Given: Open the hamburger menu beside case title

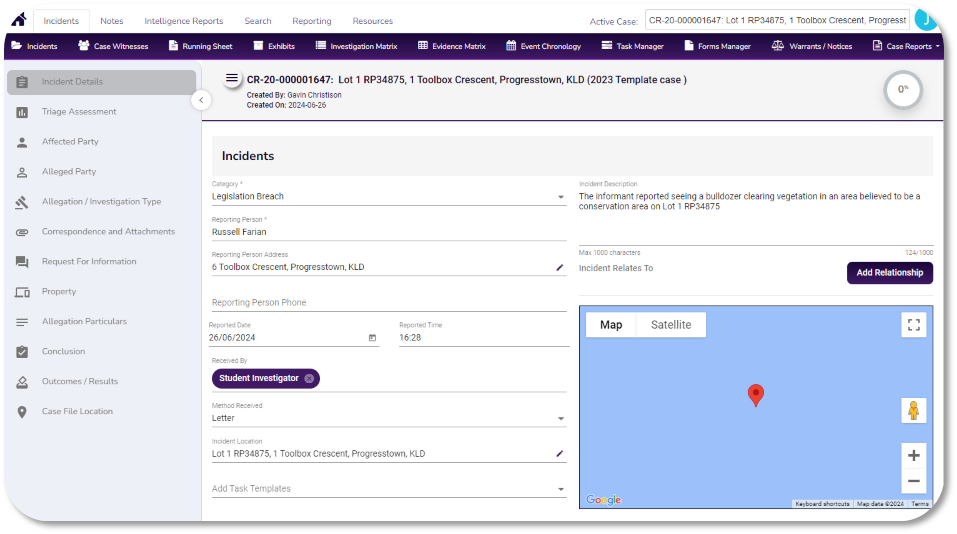Looking at the screenshot, I should tap(232, 79).
